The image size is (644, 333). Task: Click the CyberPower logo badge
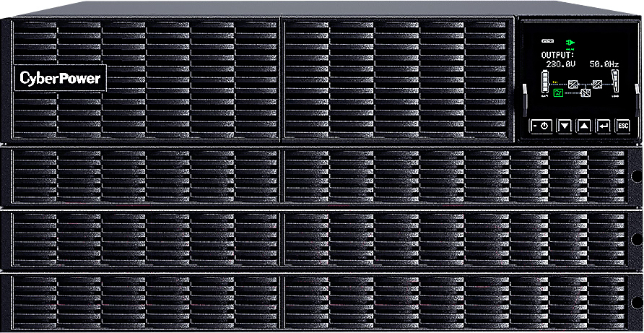59,78
